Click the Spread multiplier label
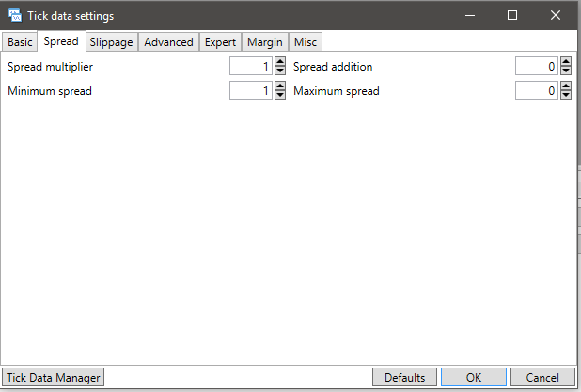The width and height of the screenshot is (581, 392). [x=50, y=67]
